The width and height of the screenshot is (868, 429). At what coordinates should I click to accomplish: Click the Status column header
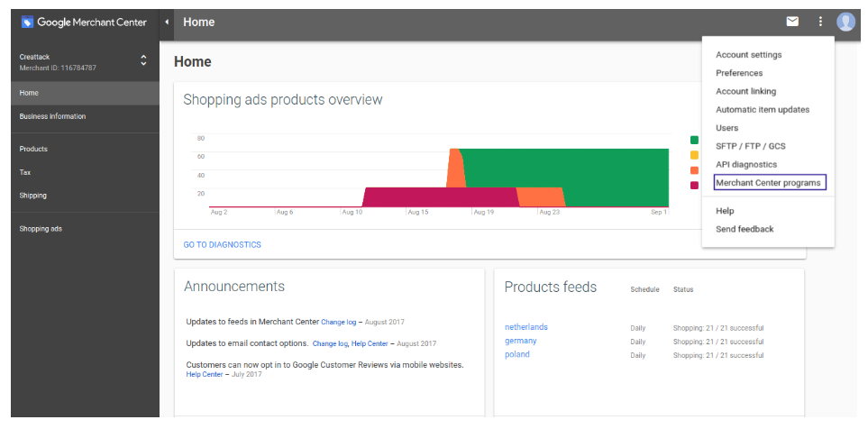coord(683,289)
